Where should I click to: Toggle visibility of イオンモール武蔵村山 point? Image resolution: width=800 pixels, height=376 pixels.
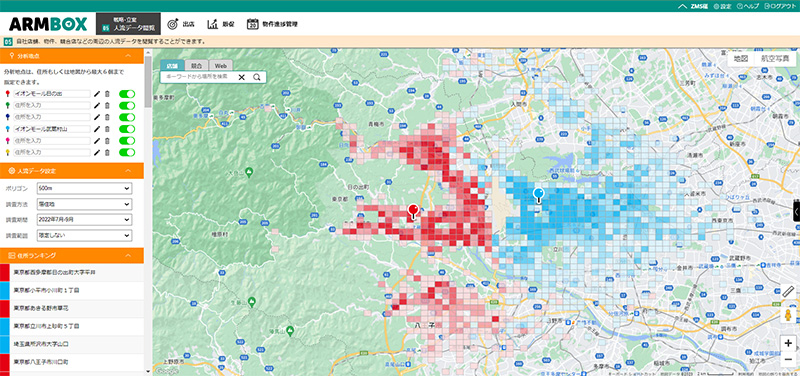click(127, 129)
